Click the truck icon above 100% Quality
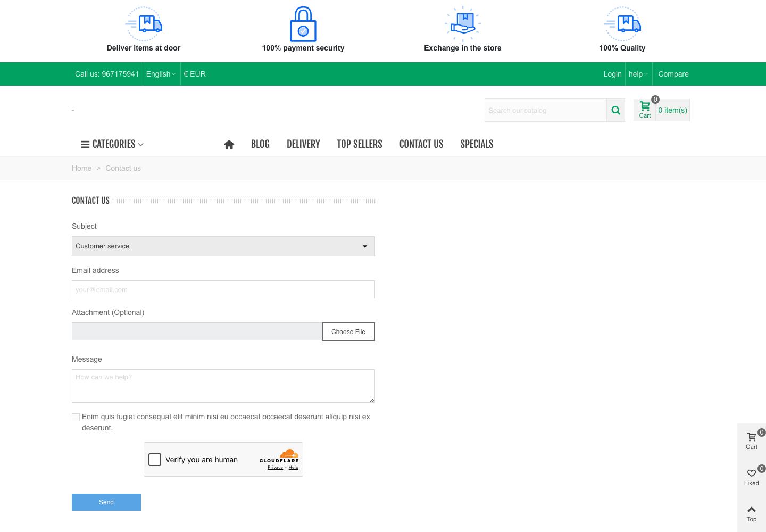The height and width of the screenshot is (532, 766). pyautogui.click(x=622, y=24)
